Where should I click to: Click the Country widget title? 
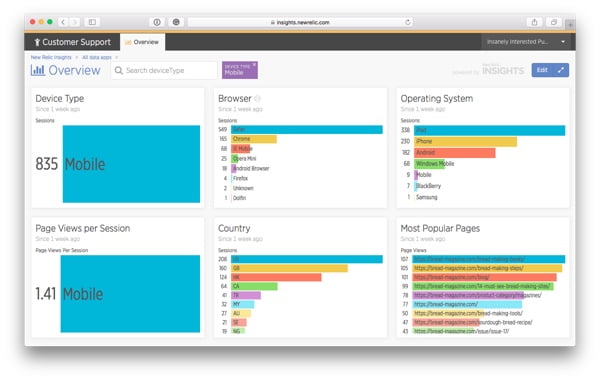(x=234, y=228)
